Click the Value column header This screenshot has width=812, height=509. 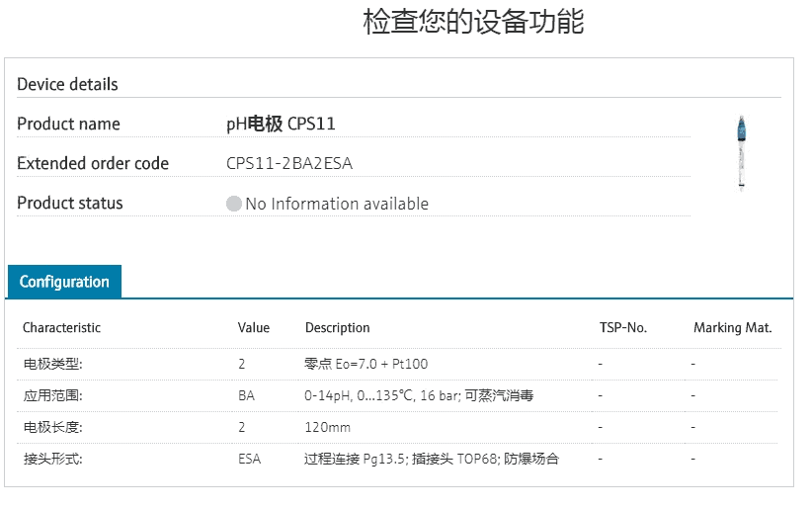tap(253, 328)
